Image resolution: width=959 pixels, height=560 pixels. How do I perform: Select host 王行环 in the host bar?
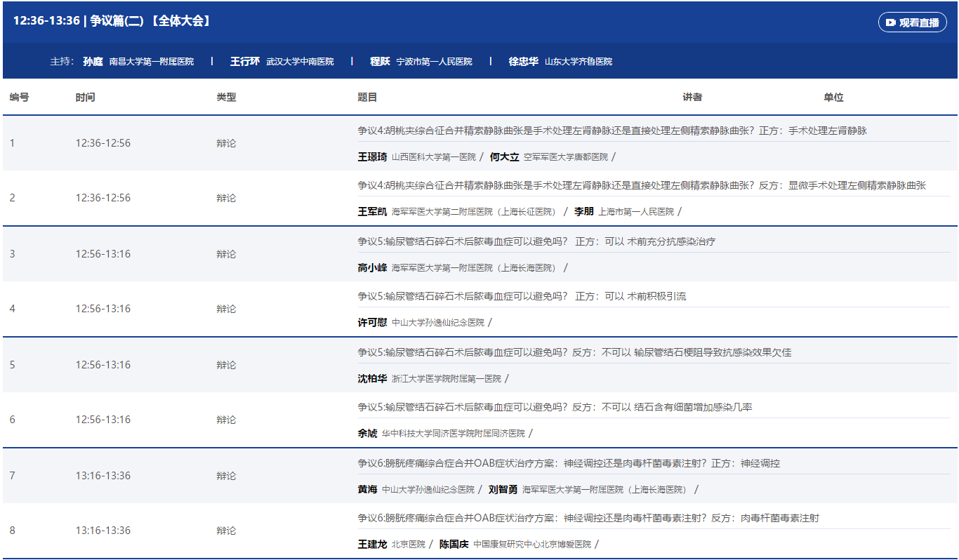[244, 62]
